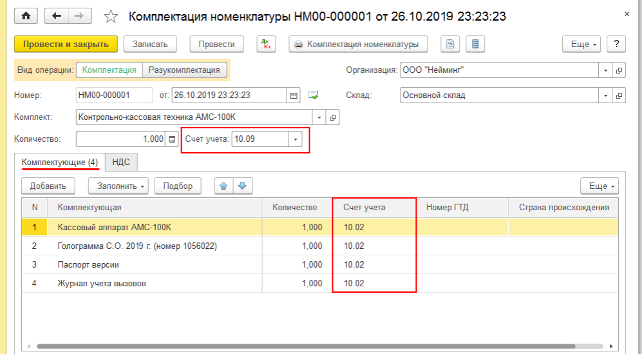Select the Комплектующие (4) tab

click(60, 161)
